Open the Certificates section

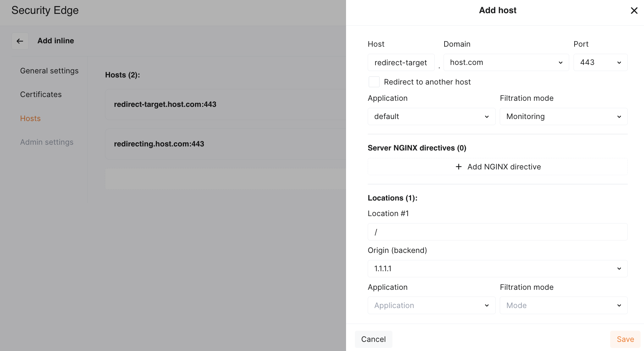(41, 94)
